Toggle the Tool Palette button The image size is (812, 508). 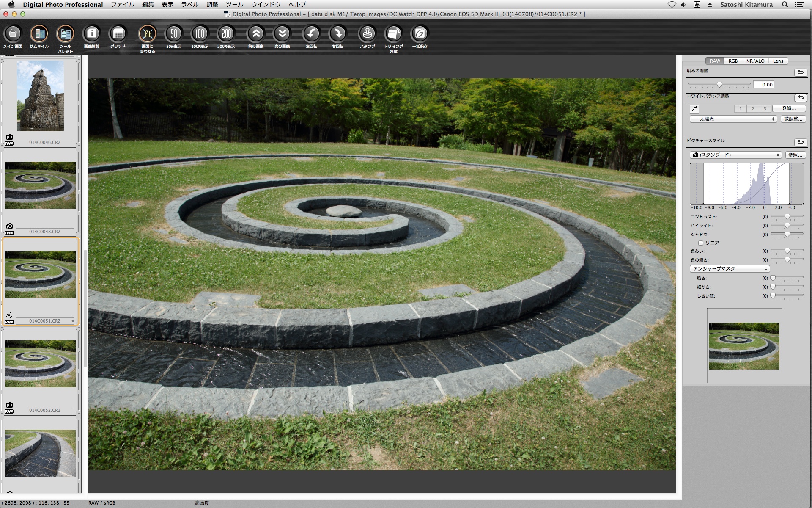pyautogui.click(x=65, y=34)
